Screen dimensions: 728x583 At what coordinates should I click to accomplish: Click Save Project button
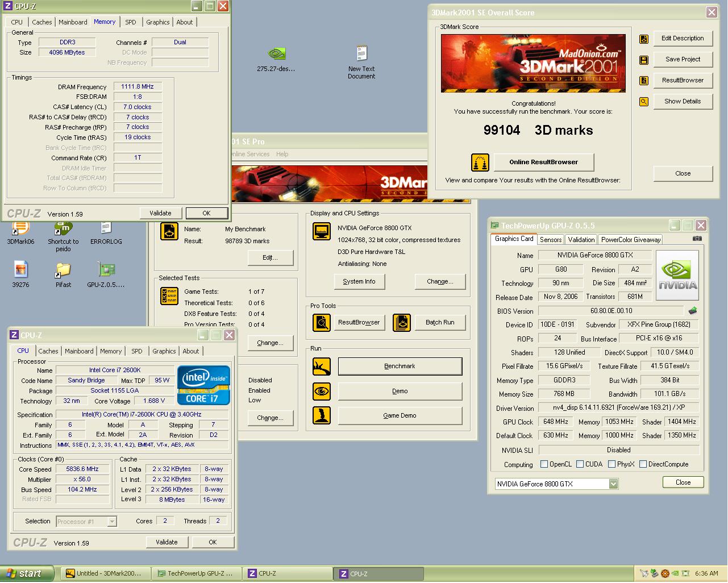683,60
